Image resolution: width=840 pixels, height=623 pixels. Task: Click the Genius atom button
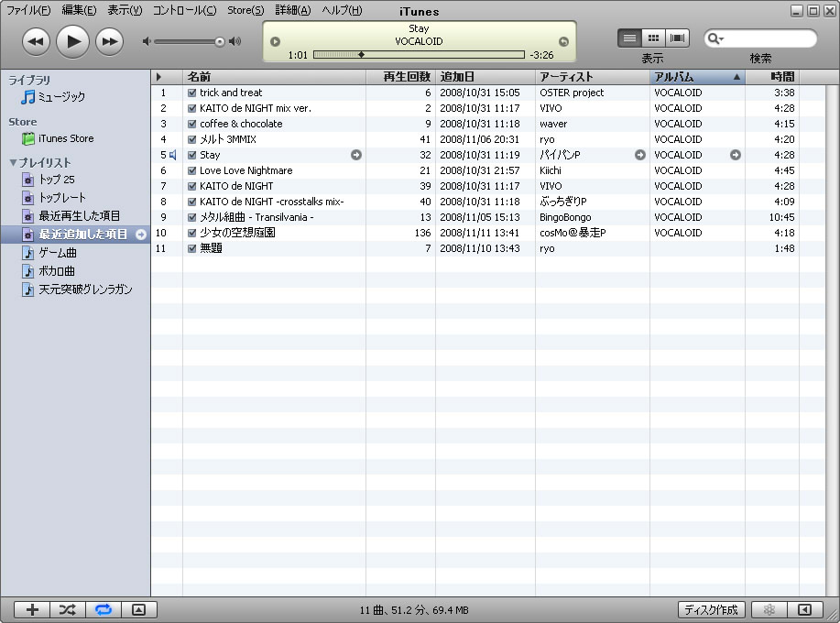769,609
